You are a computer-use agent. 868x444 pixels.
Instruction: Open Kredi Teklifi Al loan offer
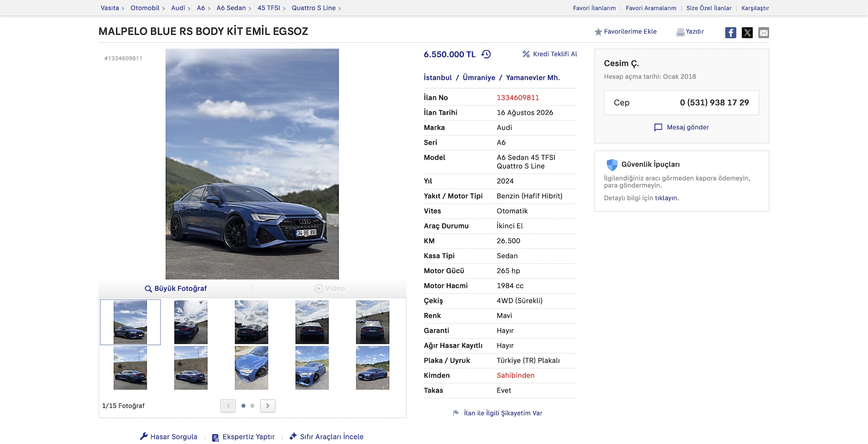pyautogui.click(x=550, y=54)
